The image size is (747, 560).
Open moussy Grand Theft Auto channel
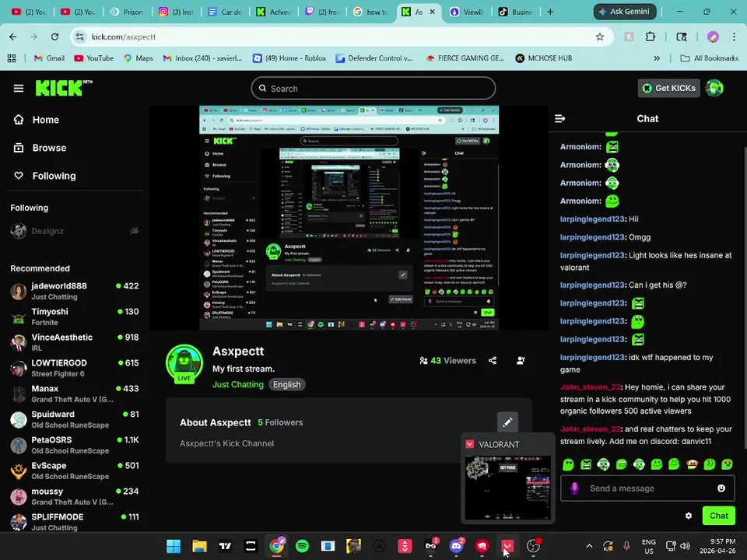coord(74,497)
